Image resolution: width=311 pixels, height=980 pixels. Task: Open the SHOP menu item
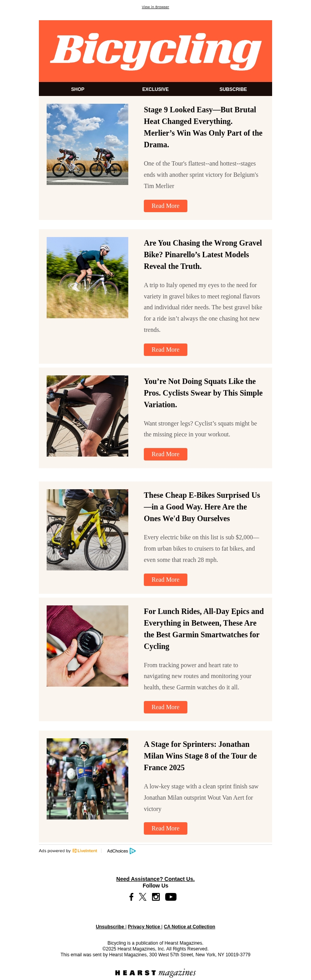(78, 89)
